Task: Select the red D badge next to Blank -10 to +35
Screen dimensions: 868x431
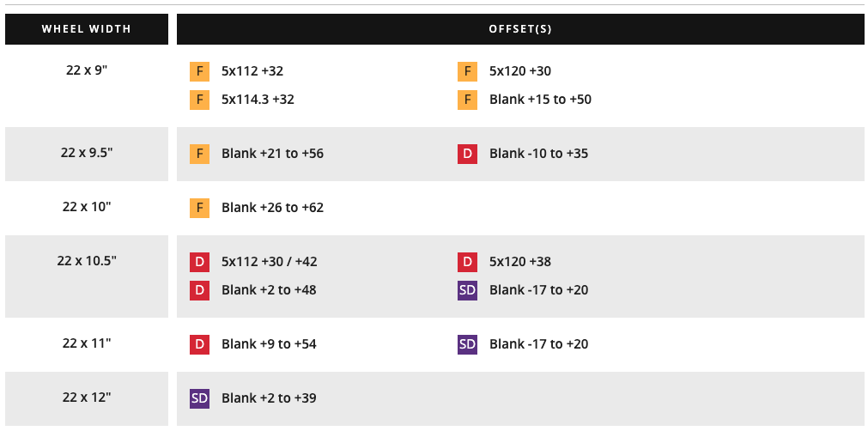Action: click(x=467, y=154)
